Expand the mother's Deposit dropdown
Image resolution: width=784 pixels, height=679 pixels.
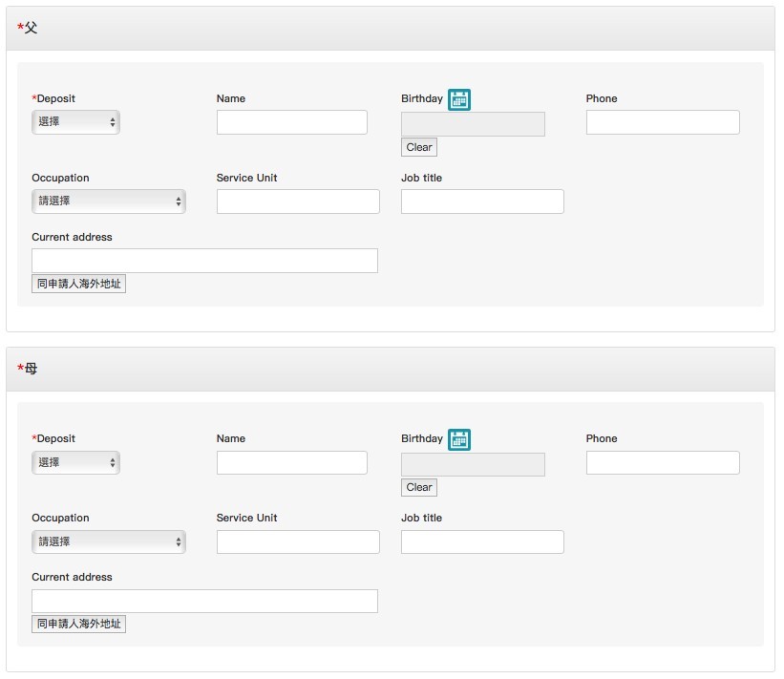(75, 462)
